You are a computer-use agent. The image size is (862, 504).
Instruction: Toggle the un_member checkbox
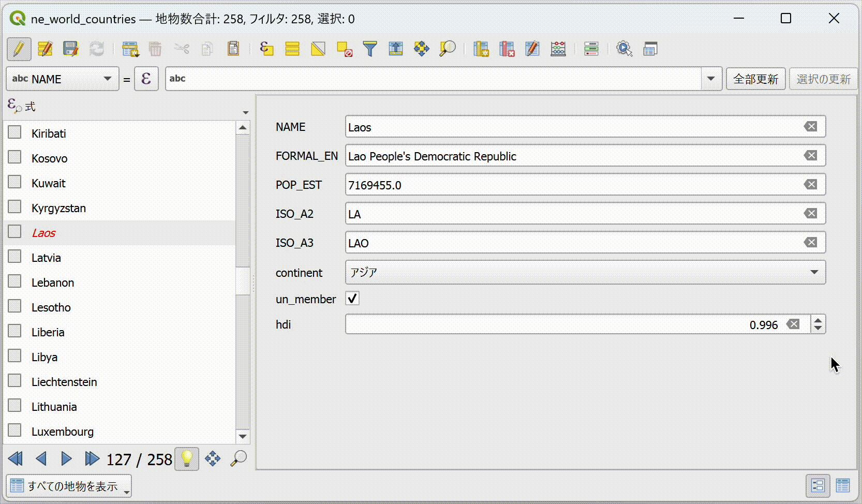pos(352,299)
